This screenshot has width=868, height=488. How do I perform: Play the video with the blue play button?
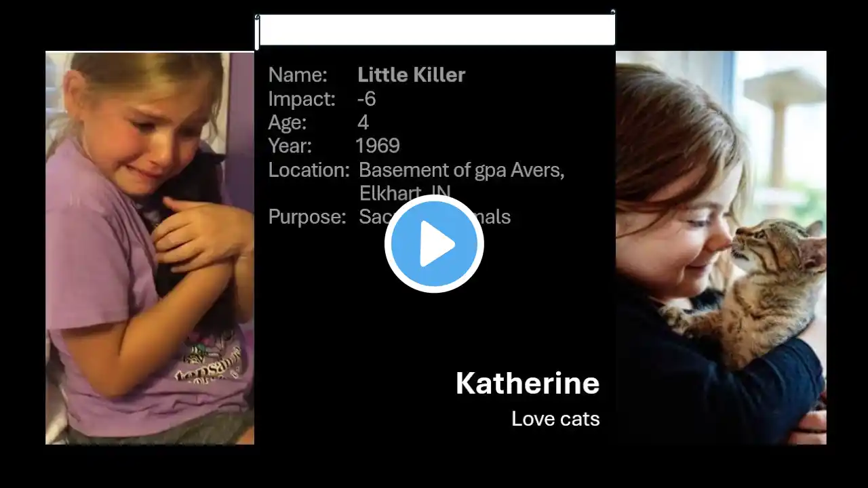pos(434,244)
